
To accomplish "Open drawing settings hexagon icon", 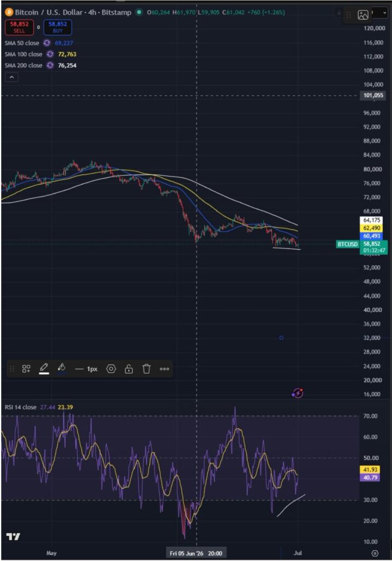I will point(111,369).
